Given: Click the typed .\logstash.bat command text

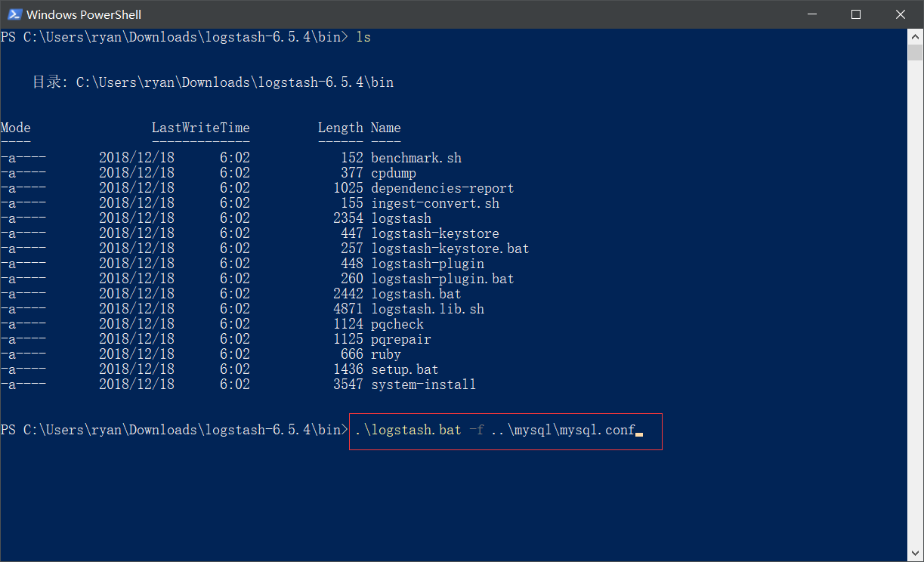Looking at the screenshot, I should [x=408, y=430].
